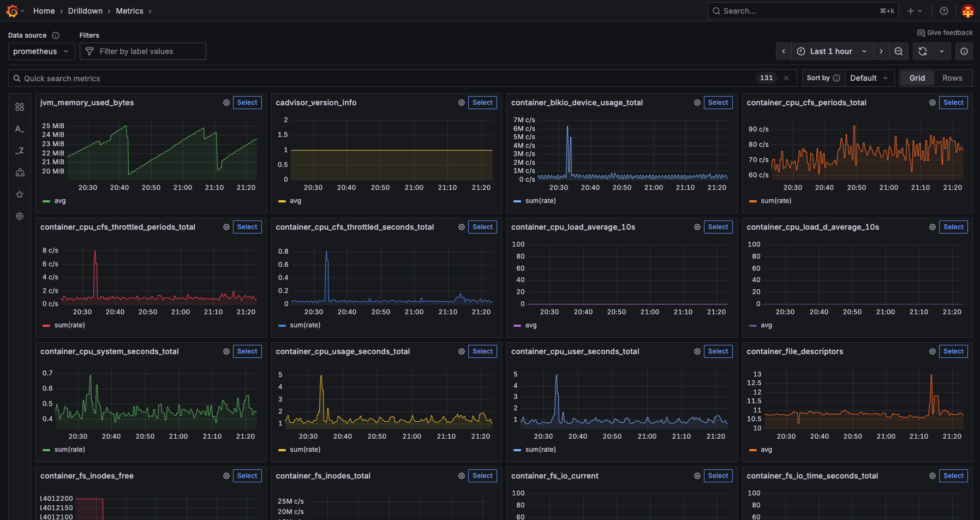
Task: Open the Last 1 hour time range picker
Action: click(830, 51)
